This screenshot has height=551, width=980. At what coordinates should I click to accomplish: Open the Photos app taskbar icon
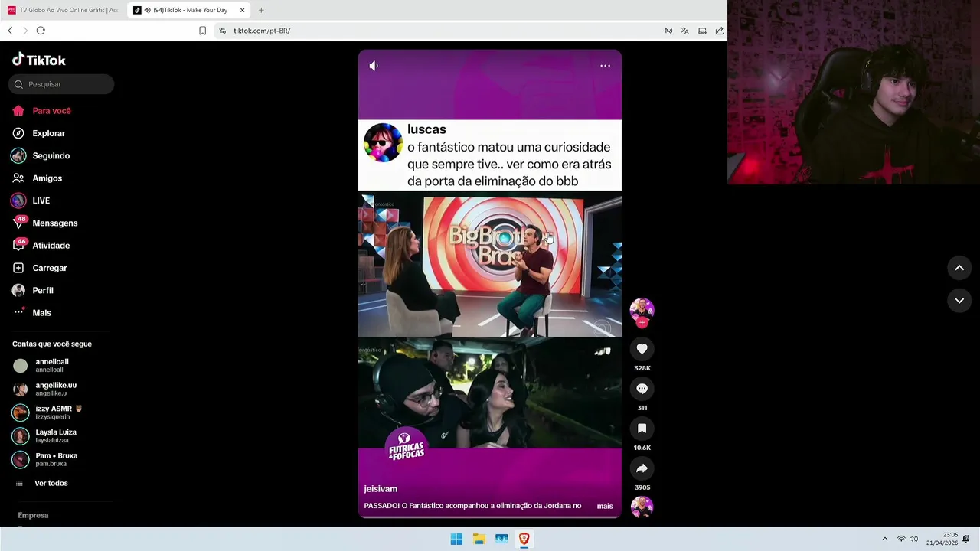501,539
